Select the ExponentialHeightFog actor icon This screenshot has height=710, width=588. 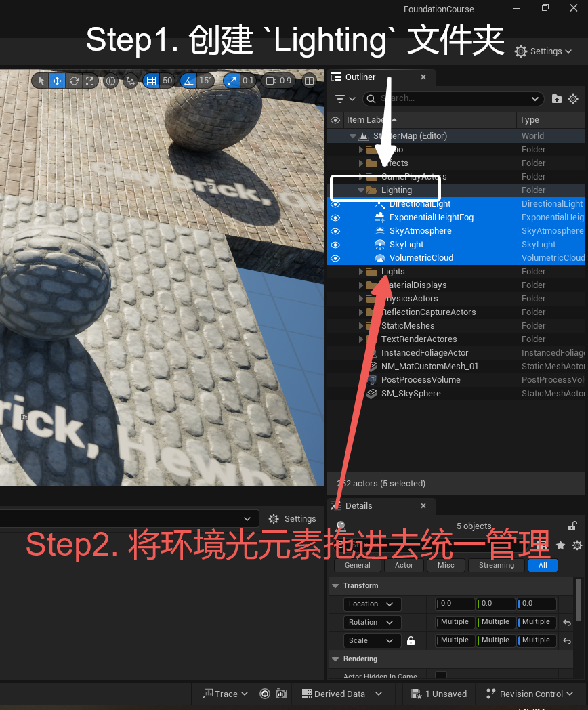tap(380, 217)
